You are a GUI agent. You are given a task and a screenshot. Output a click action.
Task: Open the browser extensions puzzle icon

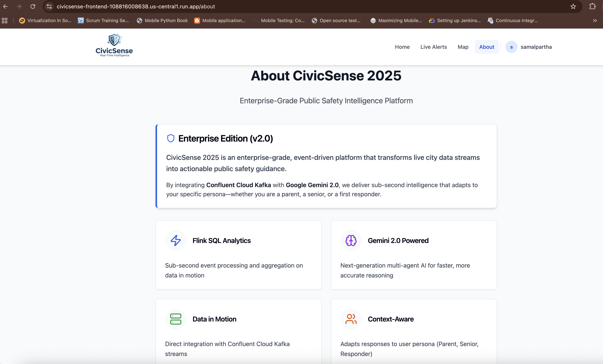(593, 7)
